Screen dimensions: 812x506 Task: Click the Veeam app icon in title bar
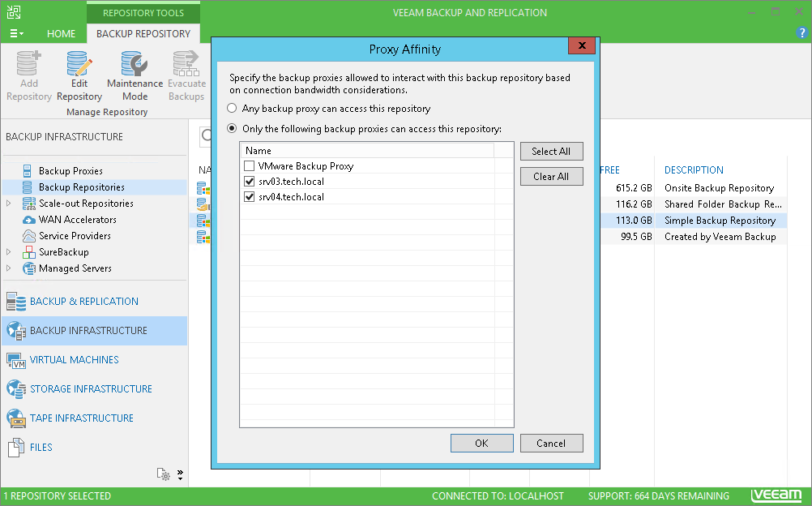(14, 12)
